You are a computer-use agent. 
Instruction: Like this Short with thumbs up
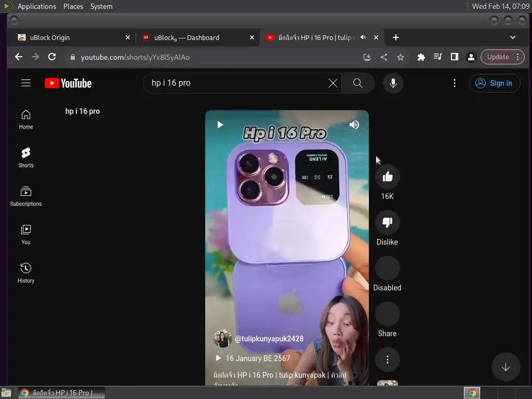point(387,177)
